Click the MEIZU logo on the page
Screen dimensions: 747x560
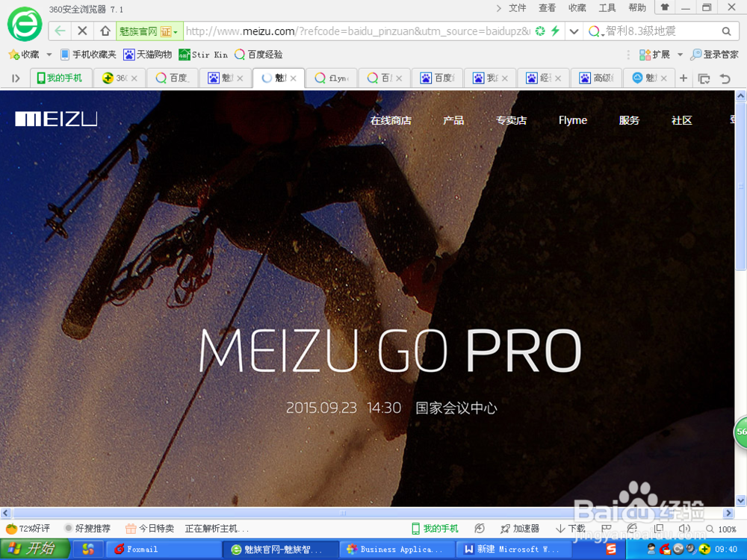[56, 119]
